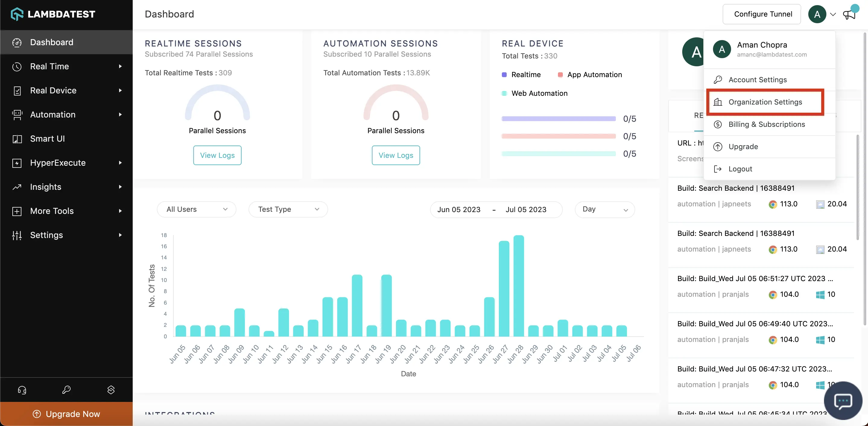868x426 pixels.
Task: View Logs for Automation Sessions
Action: coord(396,155)
